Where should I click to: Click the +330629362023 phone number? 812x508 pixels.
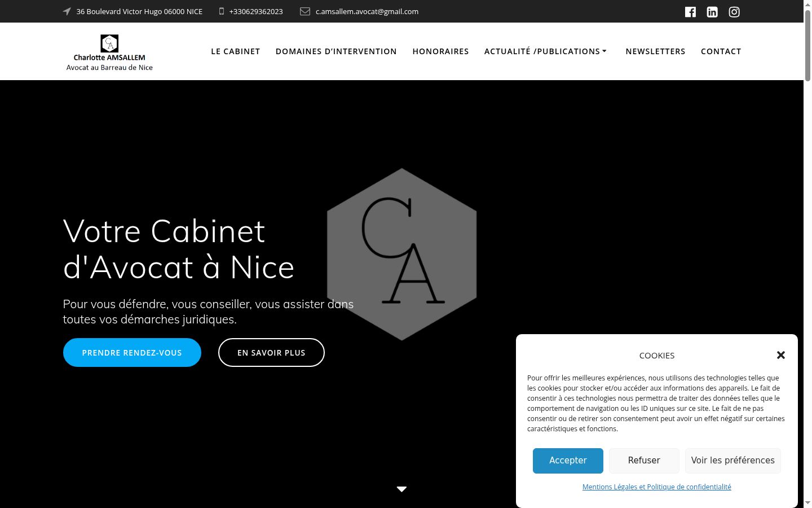tap(256, 11)
